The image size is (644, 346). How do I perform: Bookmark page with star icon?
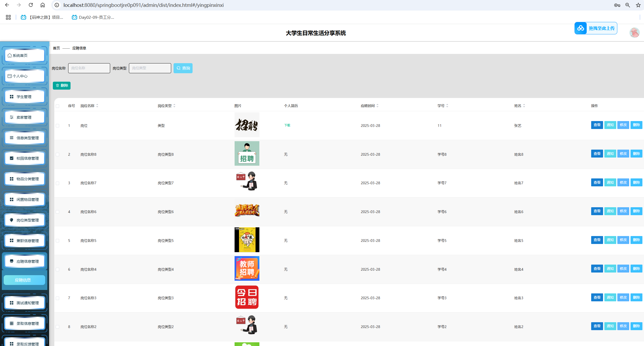(638, 5)
